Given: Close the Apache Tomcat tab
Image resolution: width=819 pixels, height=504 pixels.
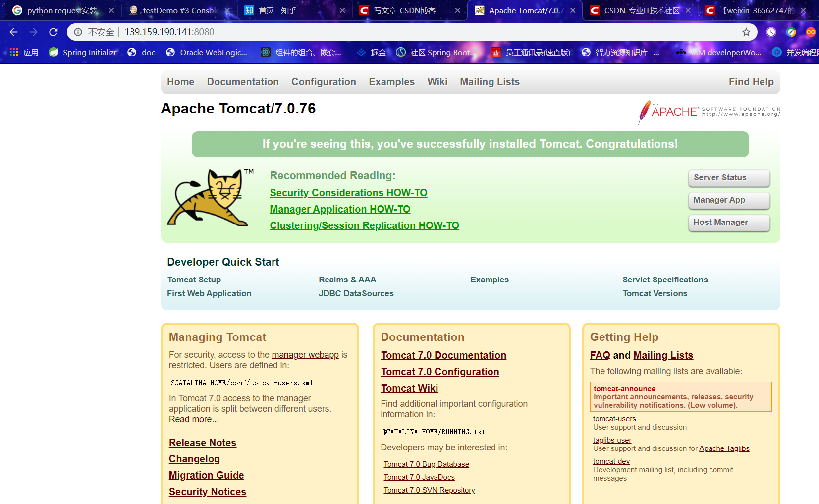Looking at the screenshot, I should (573, 10).
